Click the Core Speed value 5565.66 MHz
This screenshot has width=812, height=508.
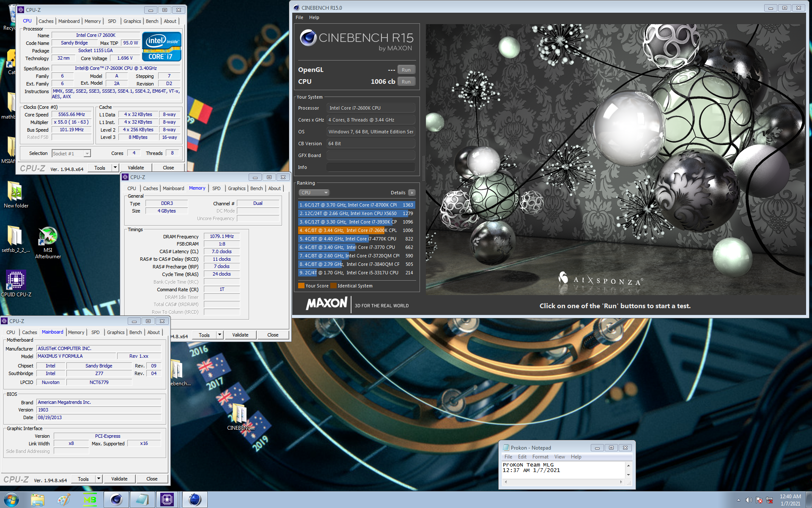71,114
